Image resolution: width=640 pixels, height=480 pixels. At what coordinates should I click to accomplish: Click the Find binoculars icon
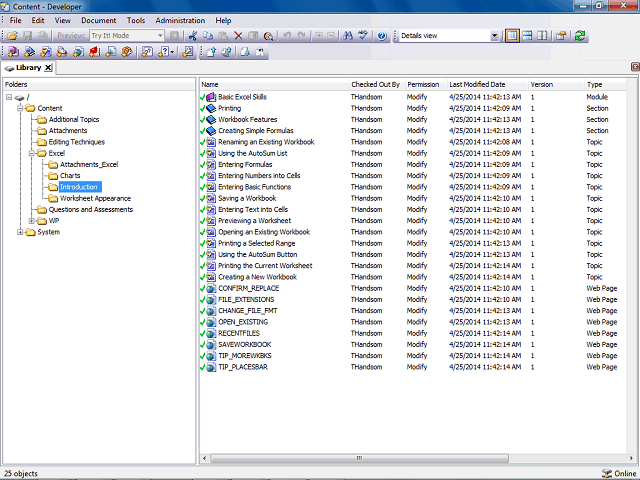coord(348,36)
